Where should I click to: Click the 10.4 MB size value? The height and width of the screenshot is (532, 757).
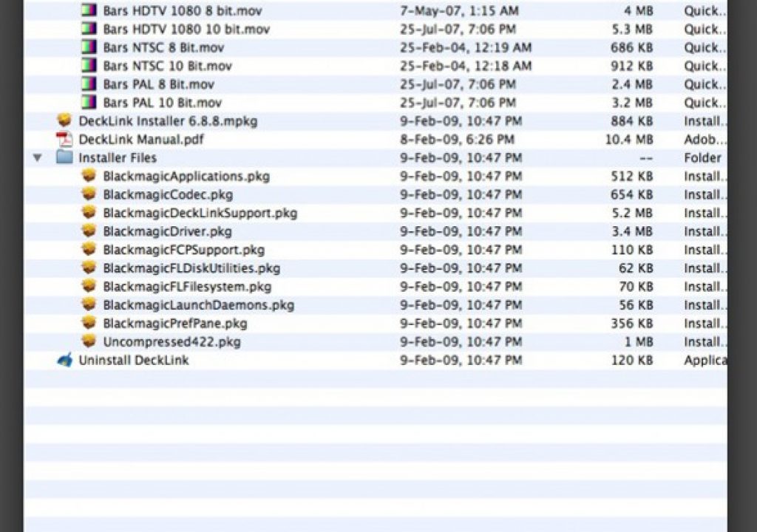[629, 140]
